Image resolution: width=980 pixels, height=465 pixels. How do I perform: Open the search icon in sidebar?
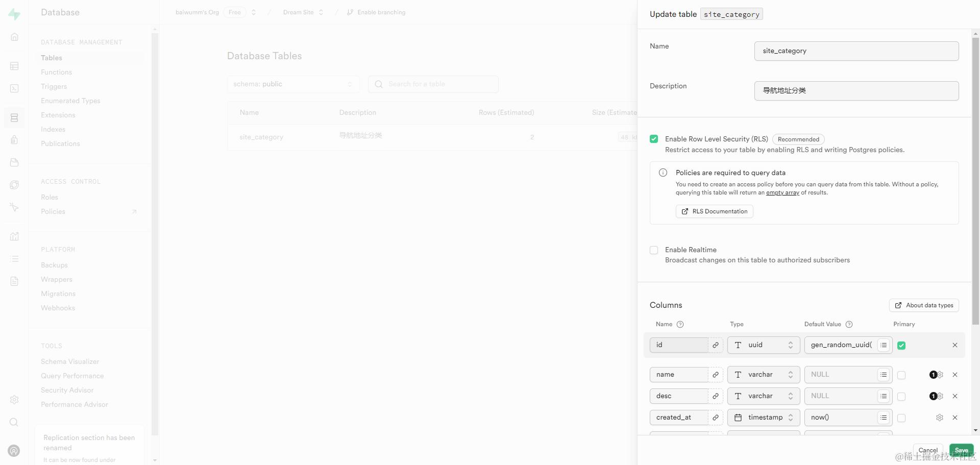coord(14,422)
